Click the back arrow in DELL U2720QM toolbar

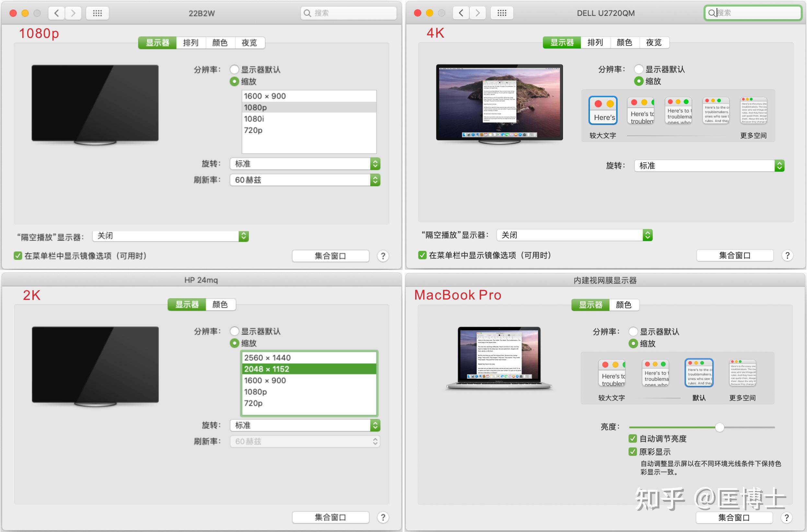tap(461, 13)
